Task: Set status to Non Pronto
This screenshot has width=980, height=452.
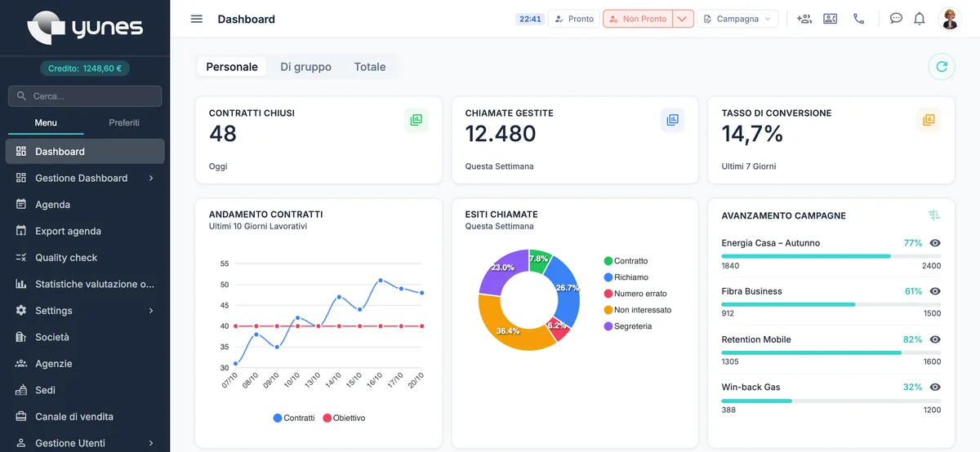Action: pyautogui.click(x=638, y=19)
